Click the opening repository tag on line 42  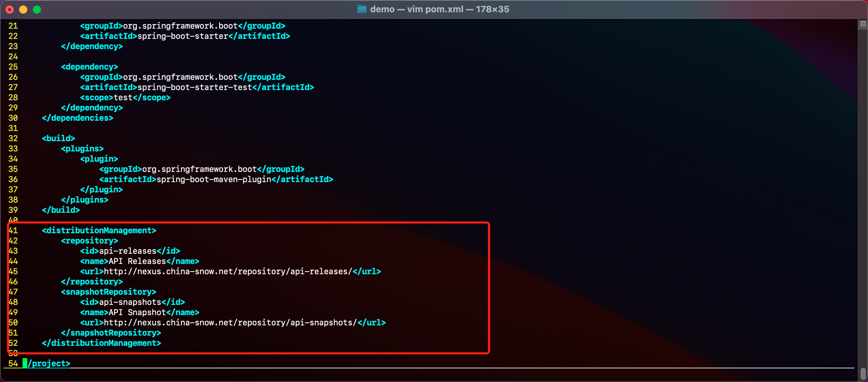[x=89, y=241]
